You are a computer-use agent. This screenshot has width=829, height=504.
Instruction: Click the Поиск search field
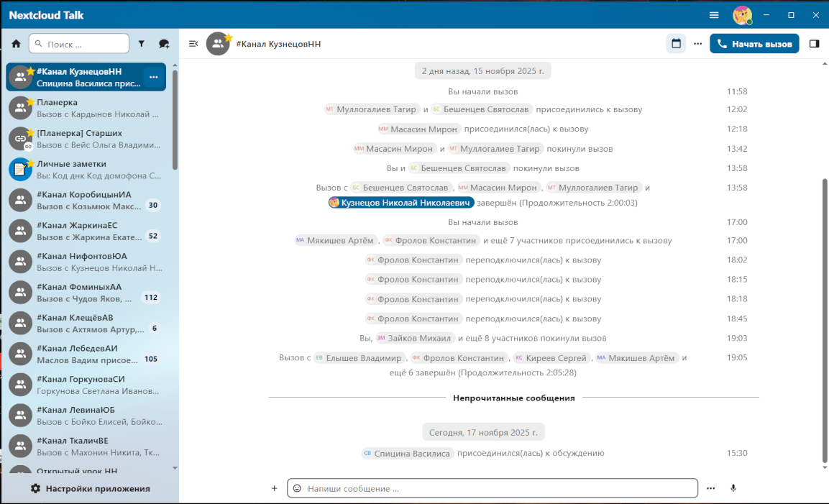click(x=79, y=43)
